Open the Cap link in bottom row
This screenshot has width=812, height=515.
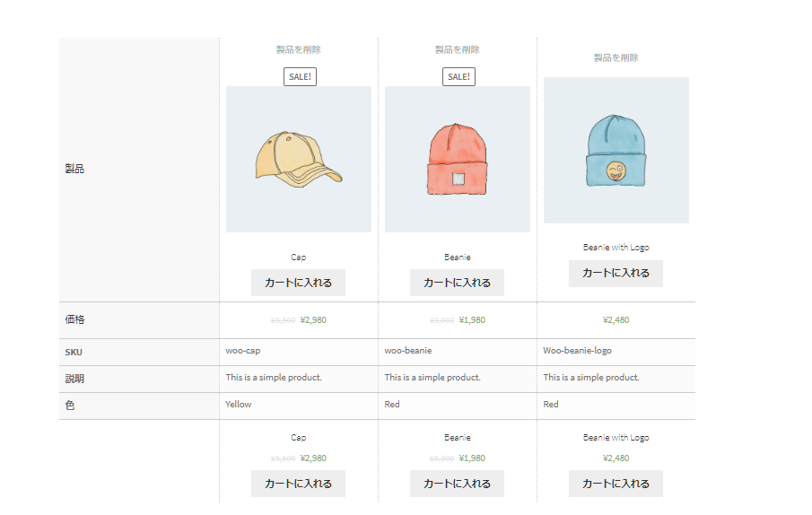(298, 437)
